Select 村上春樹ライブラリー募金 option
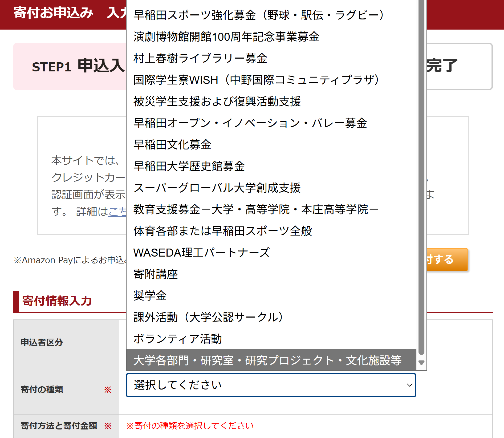 (x=271, y=58)
